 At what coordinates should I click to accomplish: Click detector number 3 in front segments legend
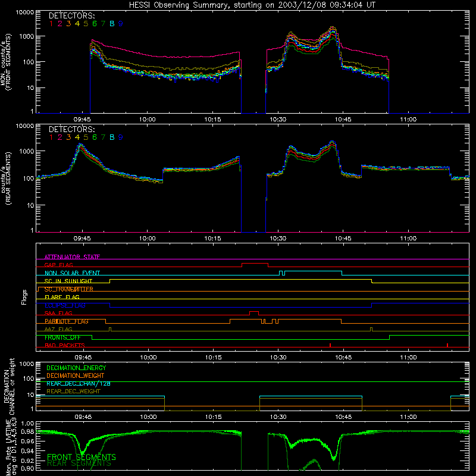[68, 24]
